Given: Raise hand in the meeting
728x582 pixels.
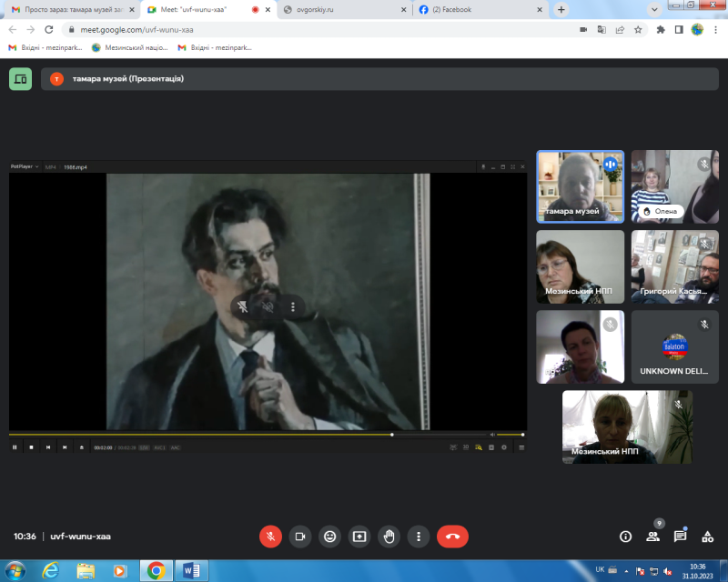Looking at the screenshot, I should click(x=389, y=537).
